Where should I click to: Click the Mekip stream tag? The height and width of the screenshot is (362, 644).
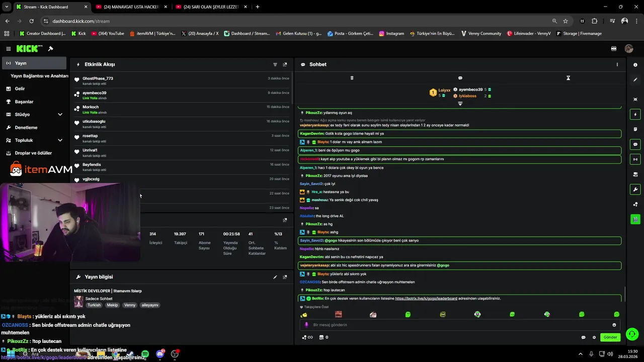pos(112,305)
